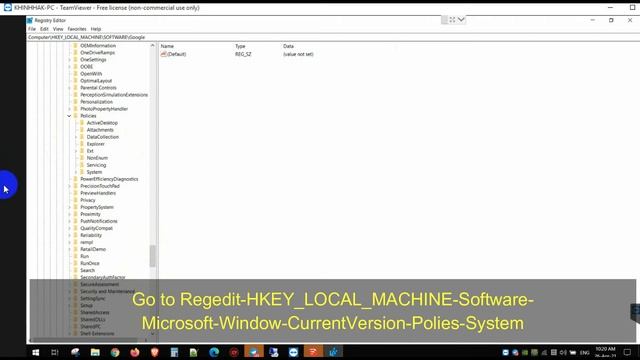Select the Proximity key

90,214
